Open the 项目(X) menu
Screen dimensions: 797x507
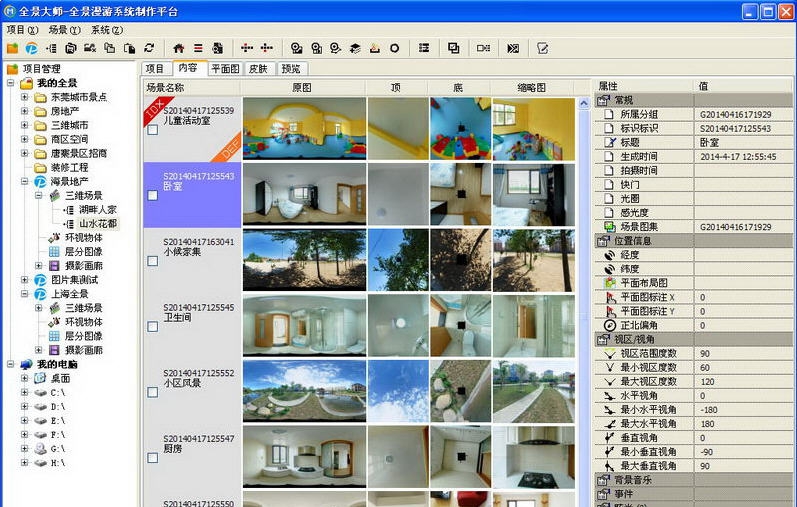(x=22, y=30)
